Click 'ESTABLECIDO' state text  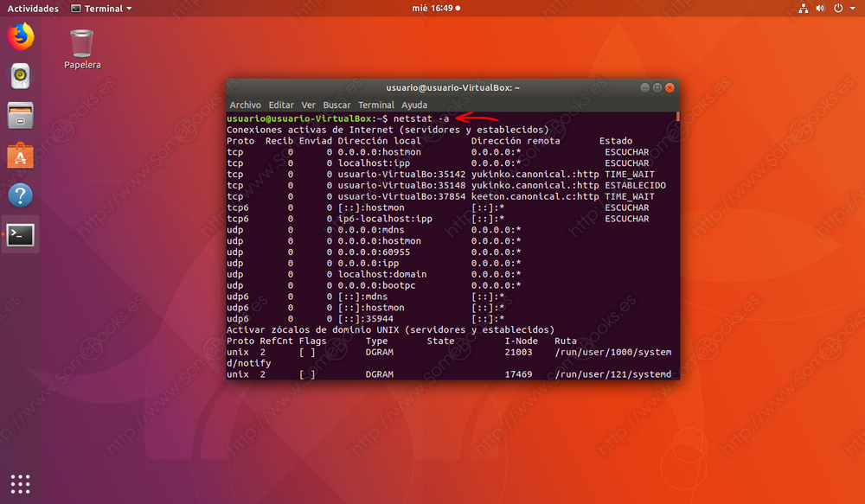(635, 185)
